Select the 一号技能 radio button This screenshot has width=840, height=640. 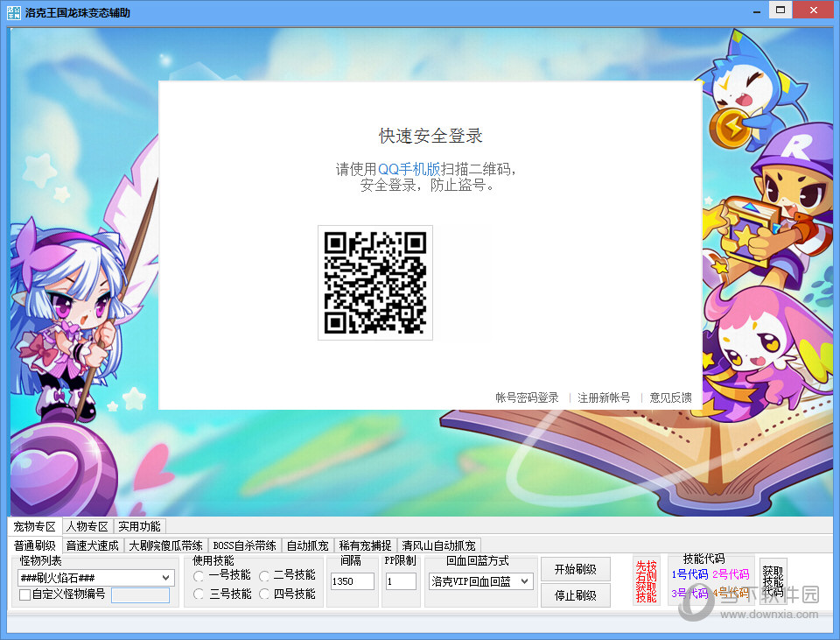click(x=199, y=576)
